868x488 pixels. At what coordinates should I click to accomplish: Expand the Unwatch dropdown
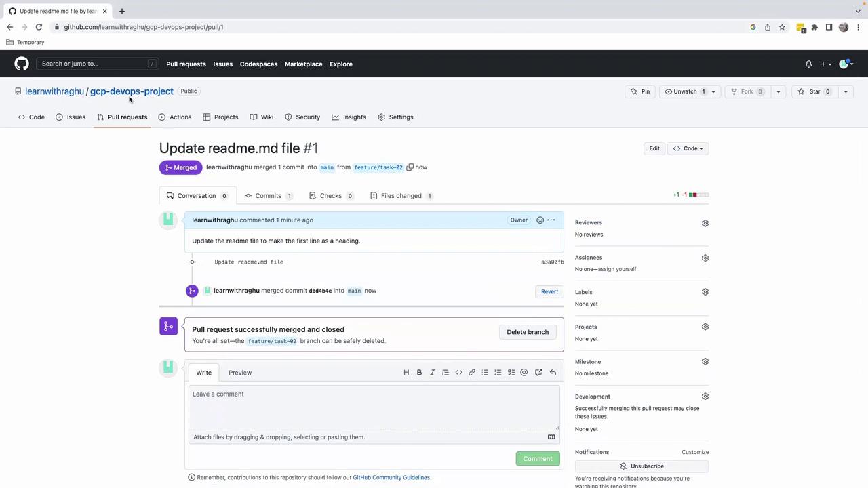690,91
